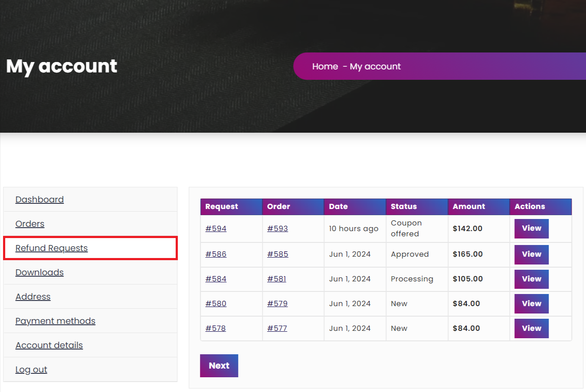The image size is (586, 392).
Task: Open order #577 in the last row
Action: coord(277,328)
